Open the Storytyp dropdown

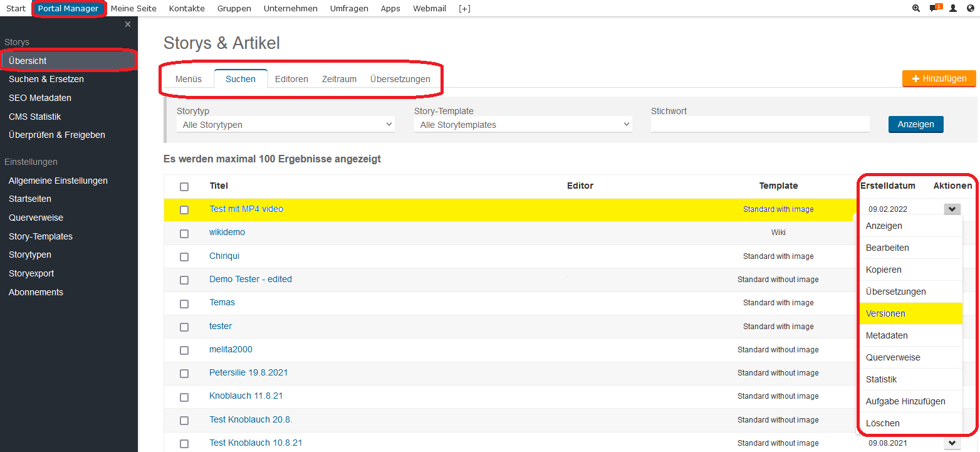pyautogui.click(x=286, y=125)
